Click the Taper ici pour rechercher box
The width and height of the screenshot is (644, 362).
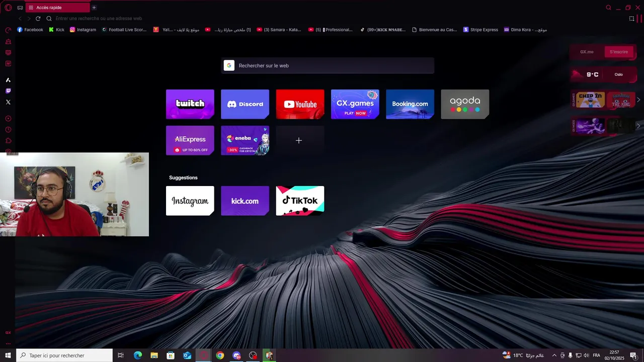[x=64, y=355]
